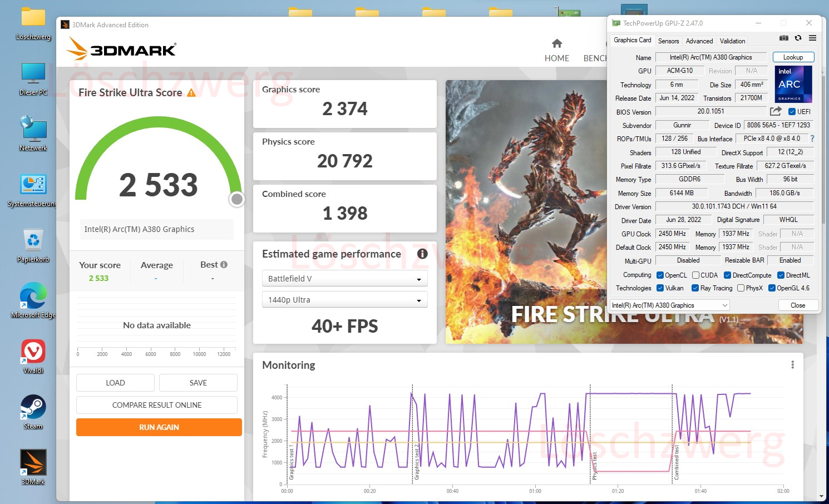The height and width of the screenshot is (504, 829).
Task: Toggle the PhysX checkbox
Action: 741,288
